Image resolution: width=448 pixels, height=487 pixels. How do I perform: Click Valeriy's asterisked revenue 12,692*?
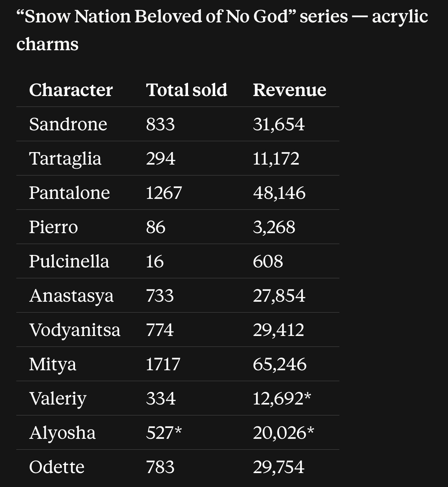tap(282, 398)
